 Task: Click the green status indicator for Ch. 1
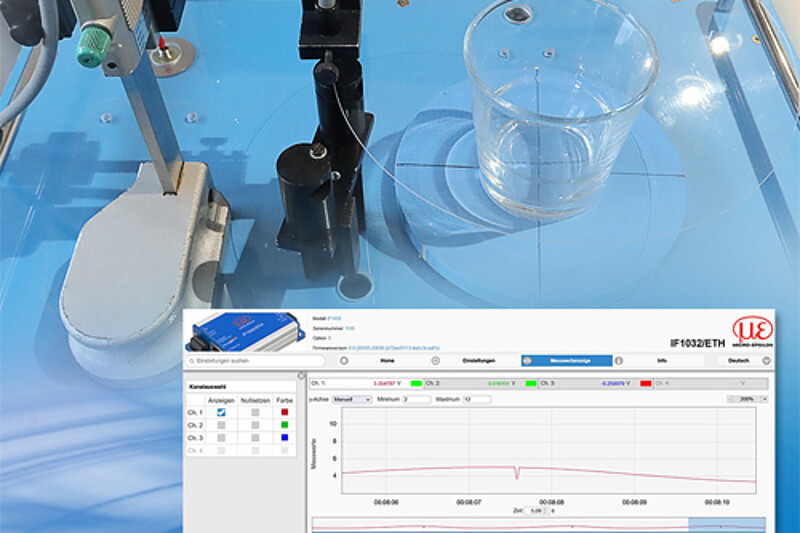(416, 383)
